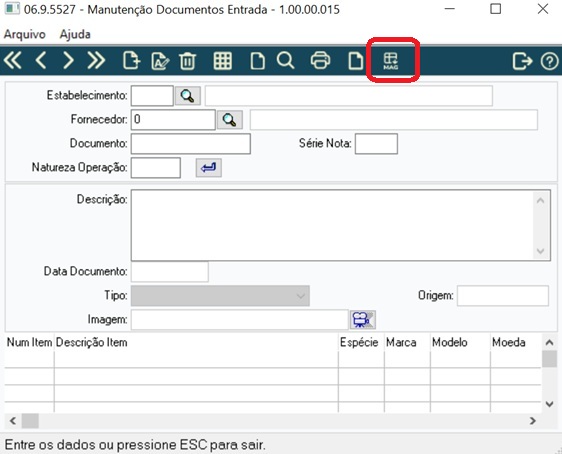
Task: Open image viewer camera button
Action: (x=363, y=320)
